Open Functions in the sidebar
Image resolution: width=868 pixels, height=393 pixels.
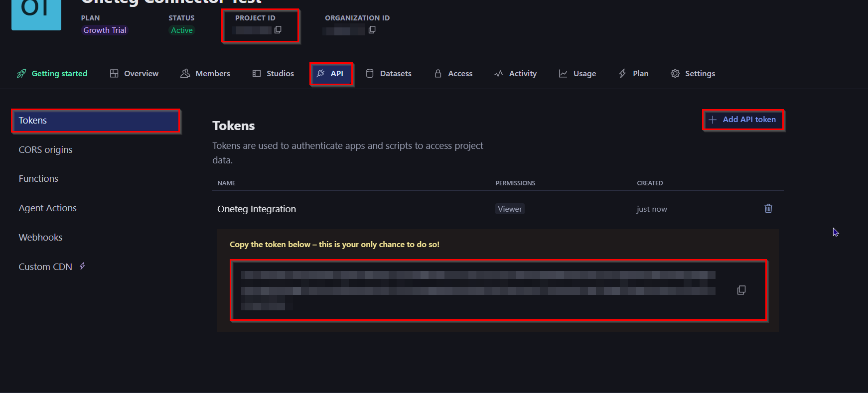click(x=38, y=179)
